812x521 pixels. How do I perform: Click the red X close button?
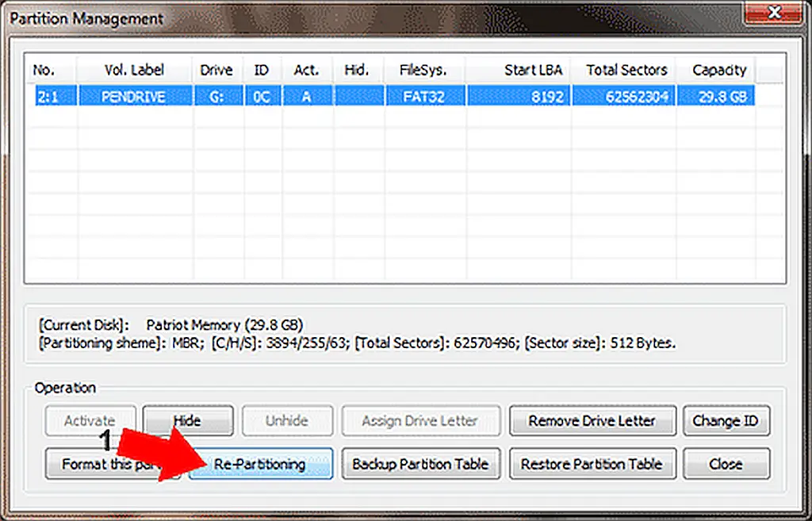pyautogui.click(x=776, y=13)
